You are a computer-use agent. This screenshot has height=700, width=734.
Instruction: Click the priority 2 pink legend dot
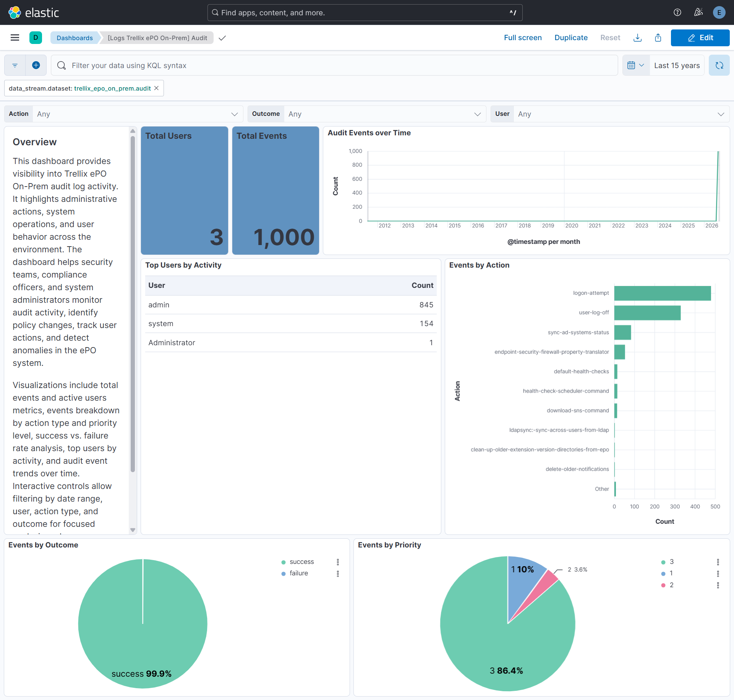[x=663, y=585]
